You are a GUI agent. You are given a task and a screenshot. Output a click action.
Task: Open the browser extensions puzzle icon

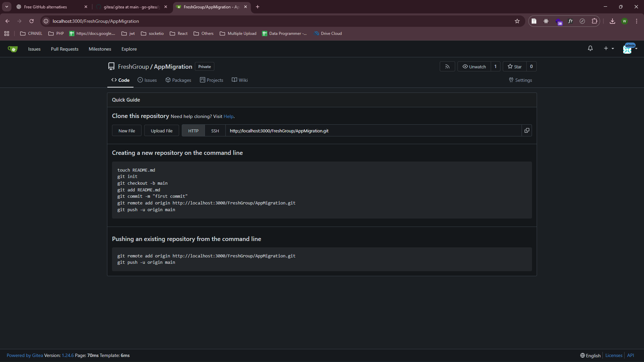point(594,21)
